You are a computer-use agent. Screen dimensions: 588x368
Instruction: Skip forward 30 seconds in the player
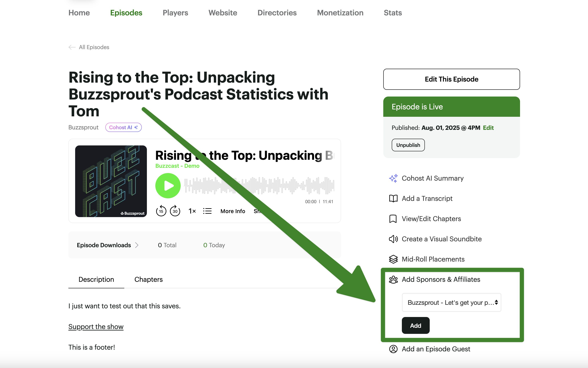coord(175,211)
